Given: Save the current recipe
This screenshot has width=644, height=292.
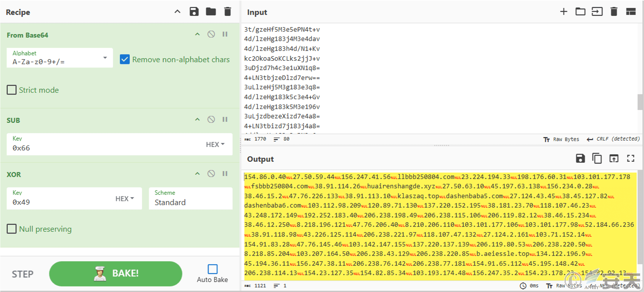Looking at the screenshot, I should 194,12.
